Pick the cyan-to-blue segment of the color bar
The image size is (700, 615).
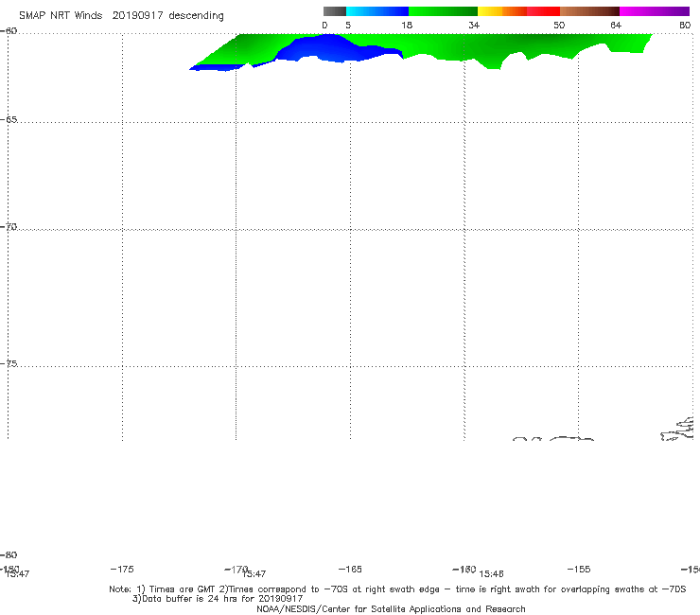point(377,11)
